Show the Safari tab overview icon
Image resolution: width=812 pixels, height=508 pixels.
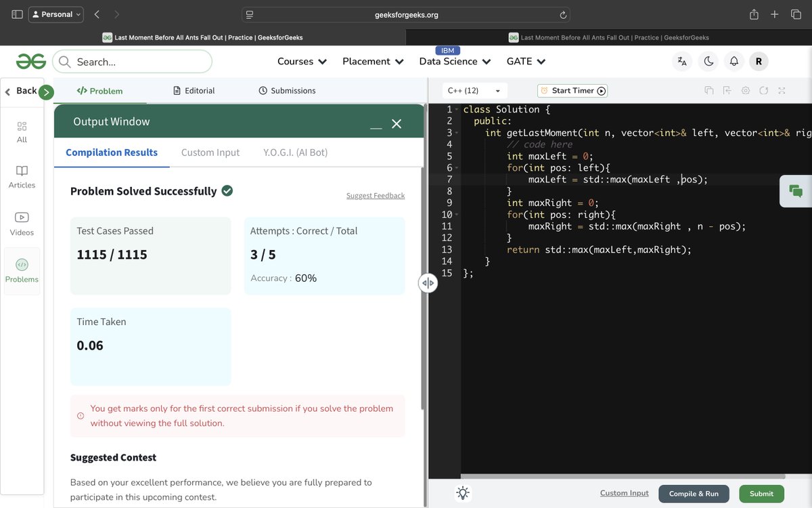(796, 14)
